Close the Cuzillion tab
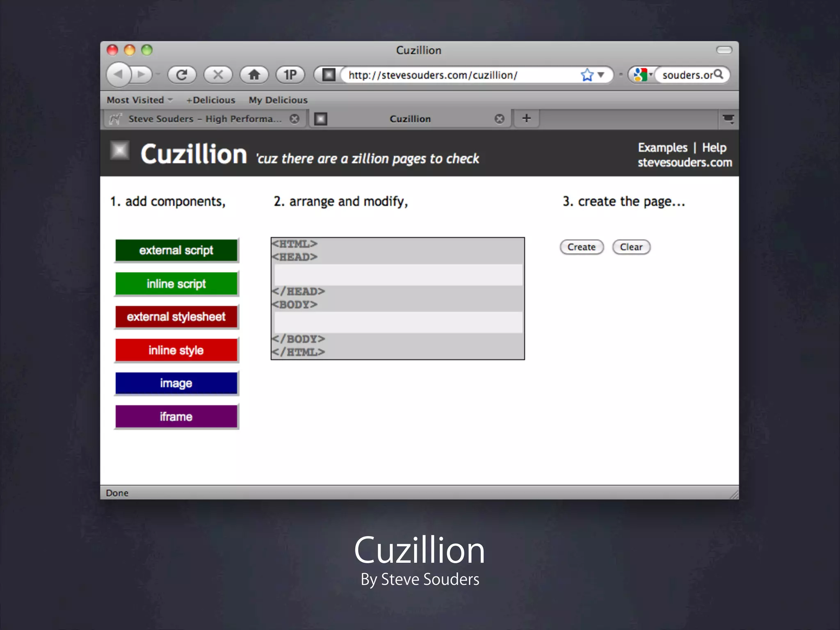This screenshot has width=840, height=630. coord(500,119)
